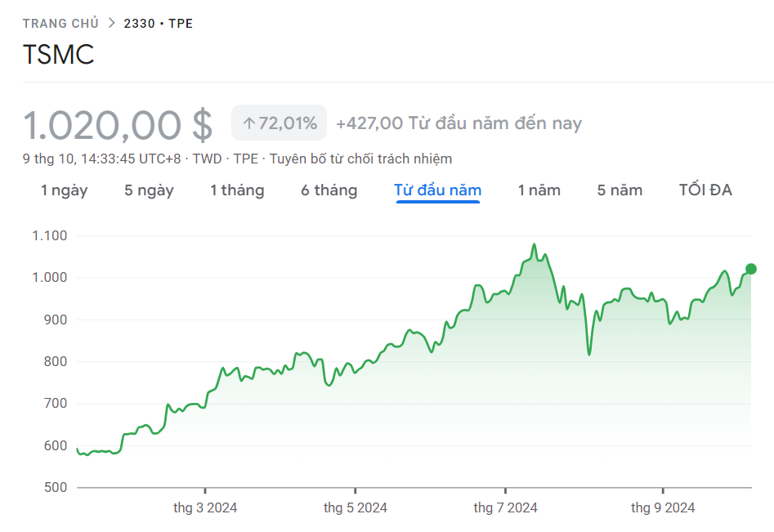This screenshot has height=532, width=774.
Task: Click the 900 y-axis label
Action: coord(56,320)
